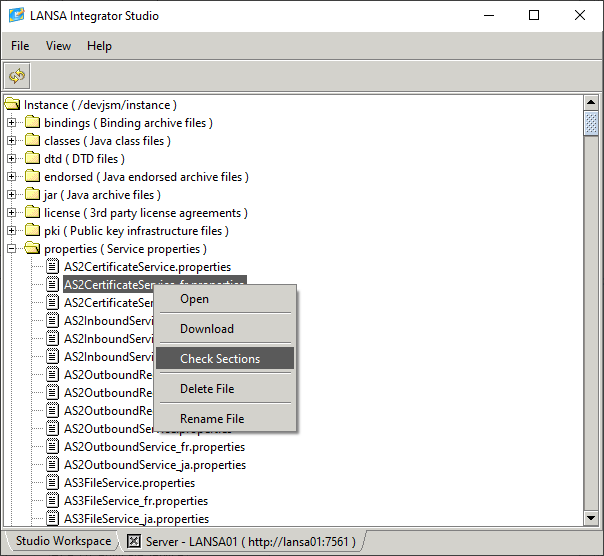Screen dimensions: 604x556
Task: Select Download in the context menu
Action: (x=207, y=329)
